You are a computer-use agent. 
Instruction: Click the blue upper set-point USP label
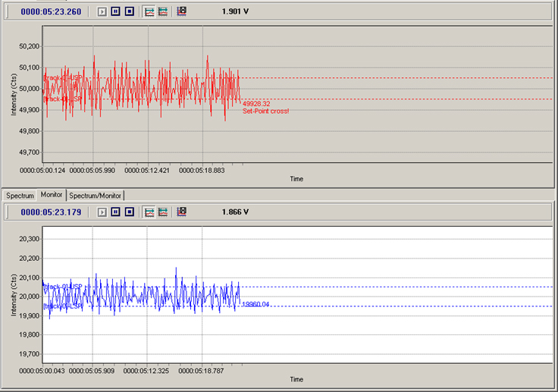click(x=63, y=287)
